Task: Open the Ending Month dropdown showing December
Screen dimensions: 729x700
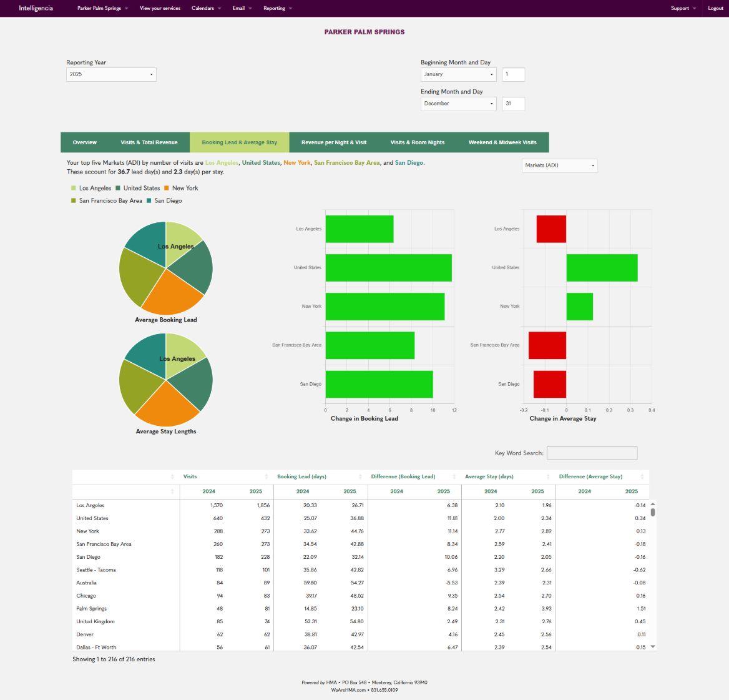Action: [x=458, y=104]
